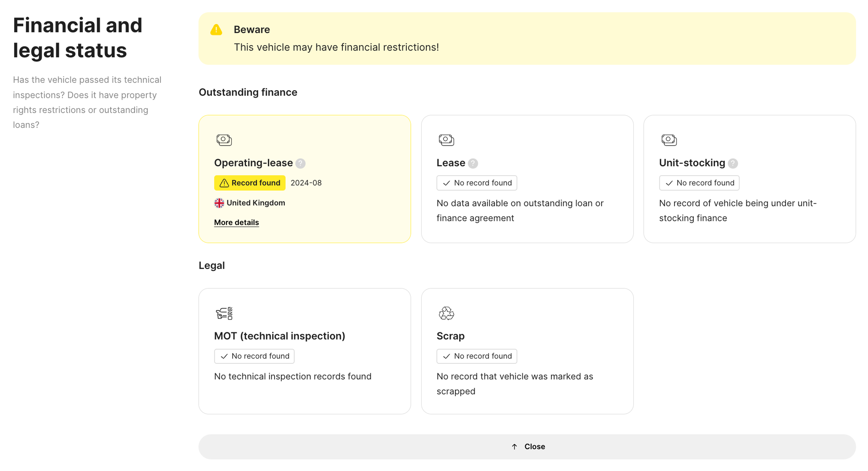Image resolution: width=868 pixels, height=471 pixels.
Task: Click the money icon in Lease card
Action: tap(446, 140)
